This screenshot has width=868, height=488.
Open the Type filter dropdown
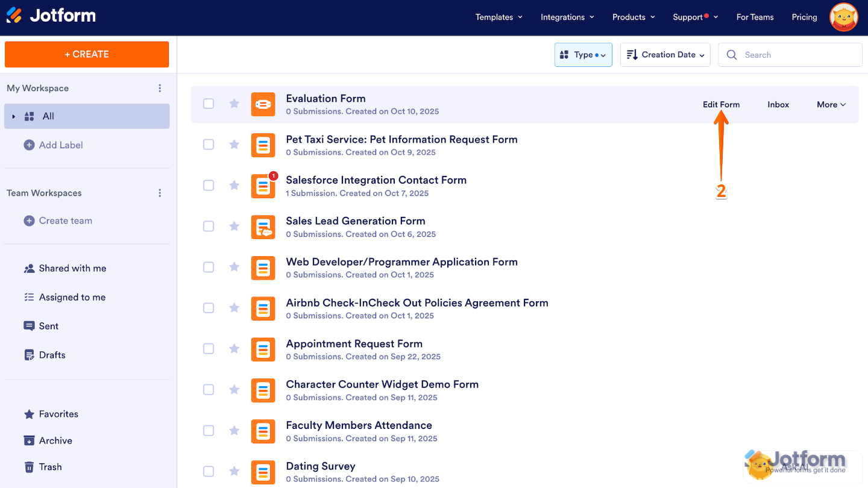tap(583, 54)
